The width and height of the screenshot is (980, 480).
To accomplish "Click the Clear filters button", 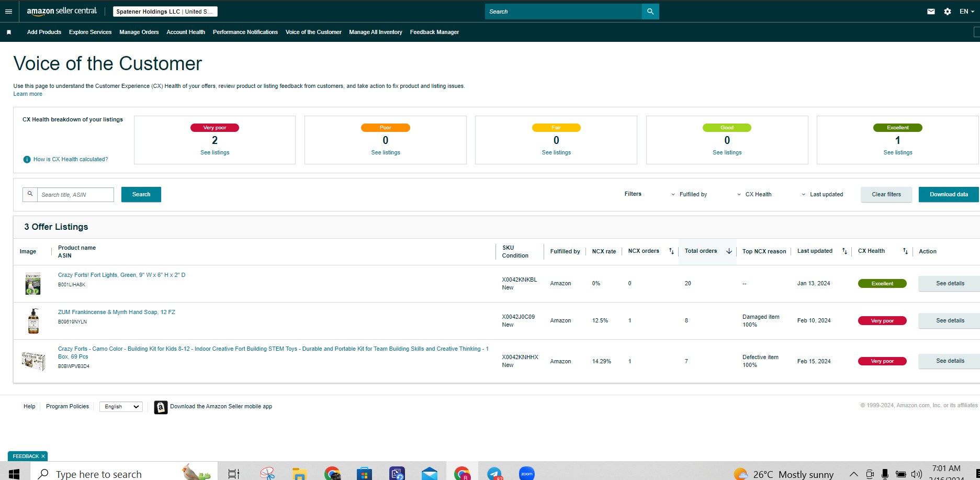I will (886, 195).
